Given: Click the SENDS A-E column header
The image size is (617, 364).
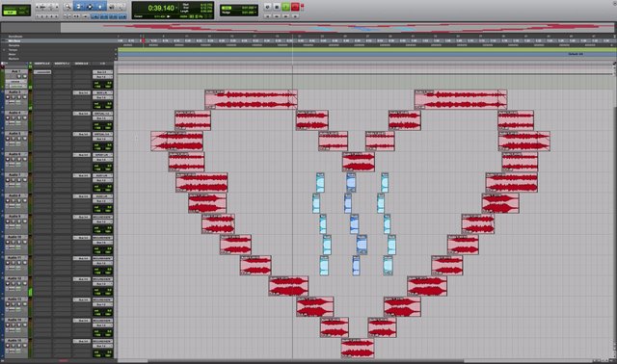Looking at the screenshot, I should 82,64.
